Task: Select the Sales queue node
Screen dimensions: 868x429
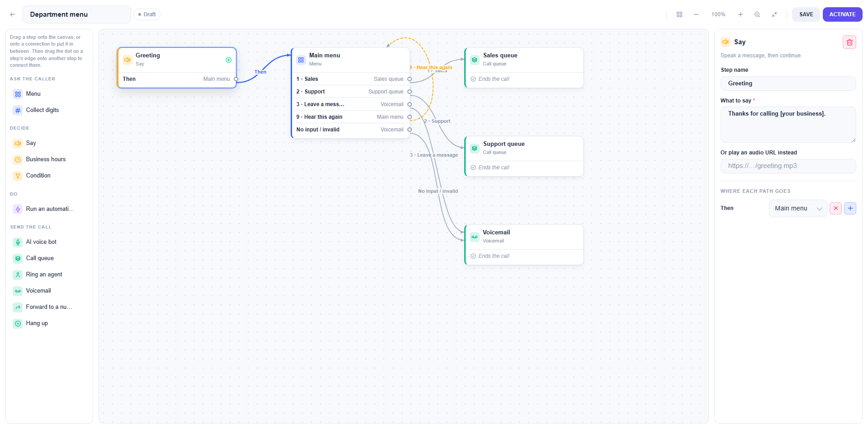Action: [524, 68]
